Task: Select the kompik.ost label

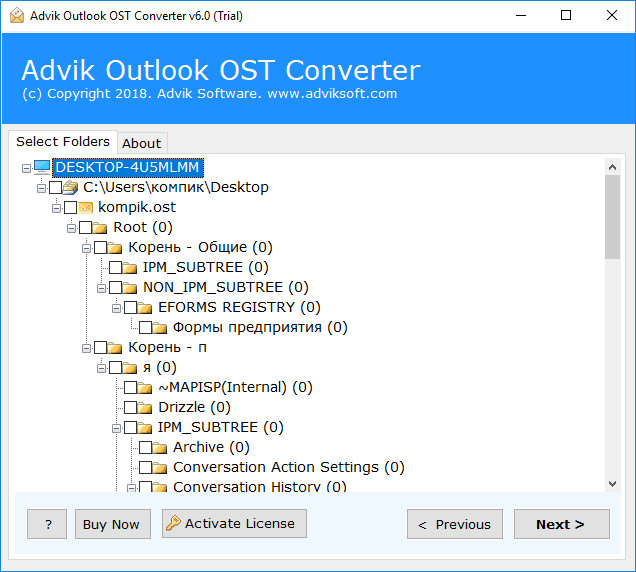Action: [137, 207]
